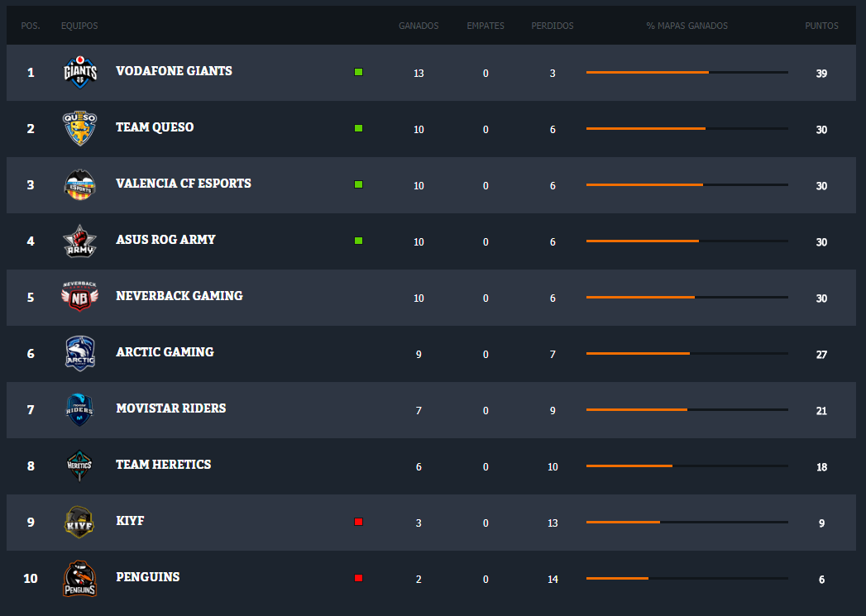
Task: Click Arctic Gaming 27 points value
Action: [822, 355]
